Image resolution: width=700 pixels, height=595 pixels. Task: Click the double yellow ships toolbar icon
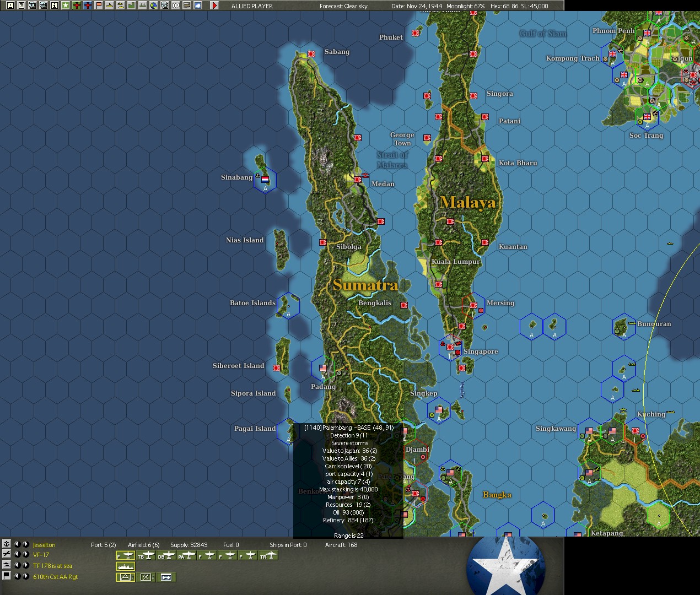click(x=120, y=6)
